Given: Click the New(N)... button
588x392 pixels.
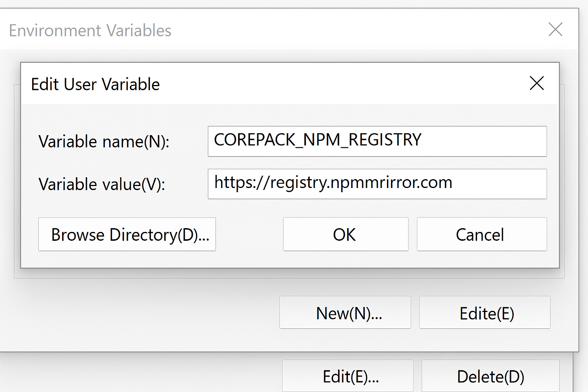Looking at the screenshot, I should (345, 313).
